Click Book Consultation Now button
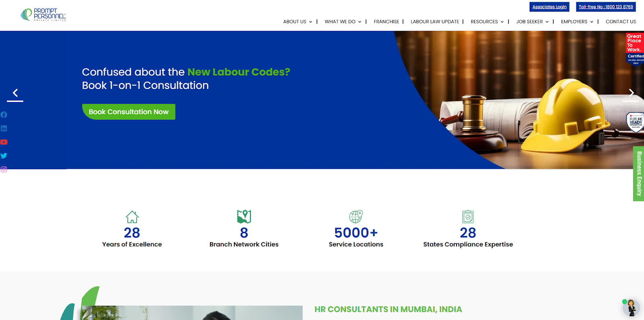 coord(129,112)
